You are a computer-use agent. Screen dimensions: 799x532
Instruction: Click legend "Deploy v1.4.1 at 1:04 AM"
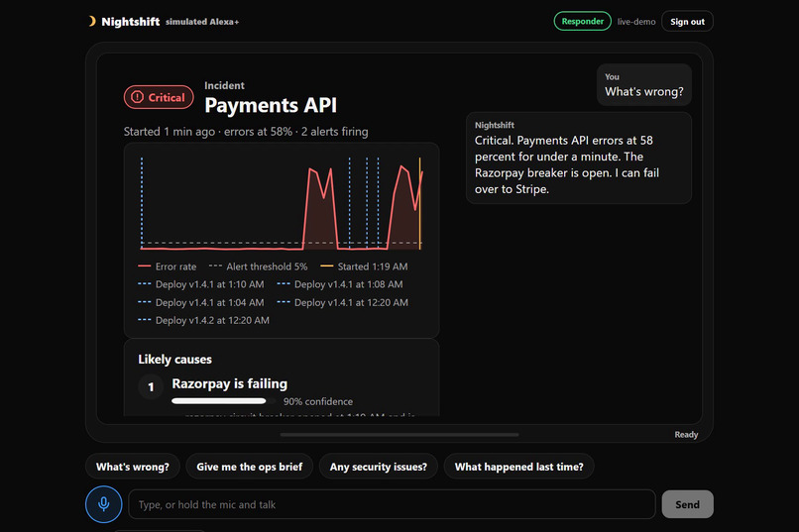pos(201,302)
